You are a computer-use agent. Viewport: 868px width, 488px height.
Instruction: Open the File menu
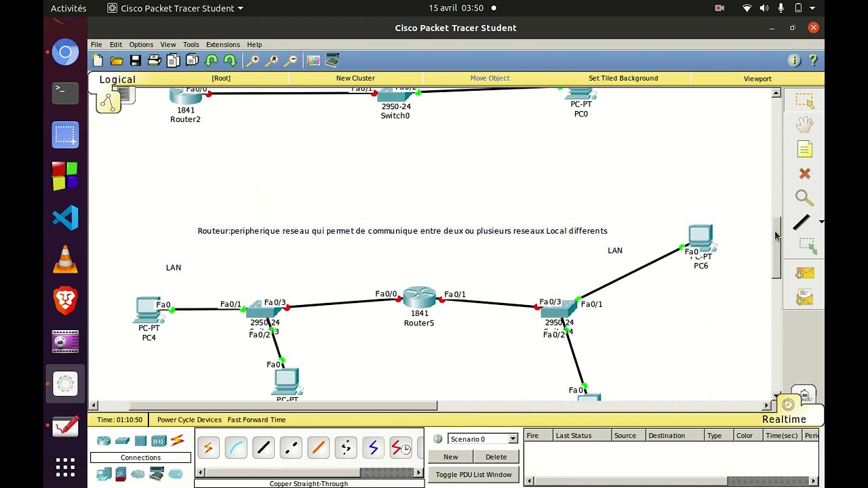pos(96,45)
